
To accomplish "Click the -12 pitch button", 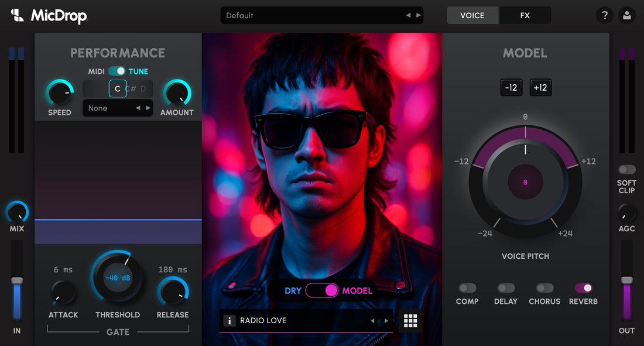I will [x=511, y=87].
